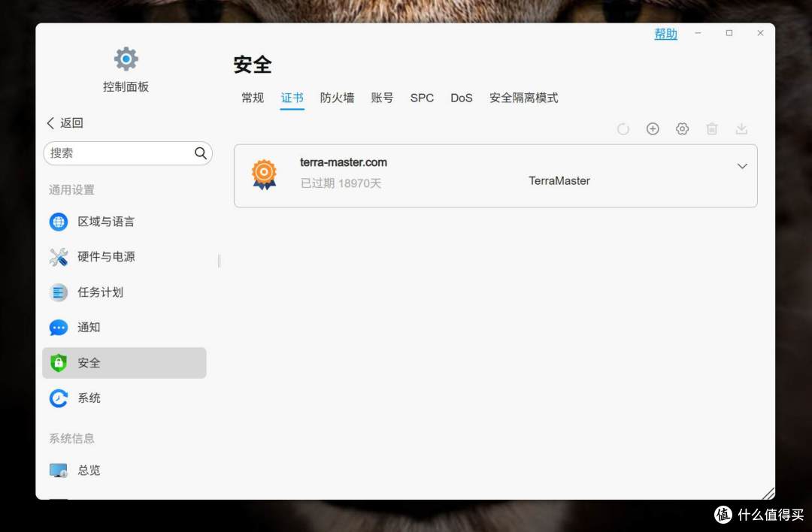The width and height of the screenshot is (812, 532).
Task: Click the window resize grip corner
Action: (x=768, y=494)
